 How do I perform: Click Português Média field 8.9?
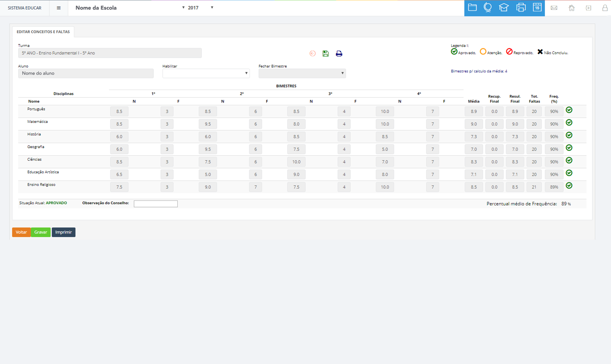[474, 111]
